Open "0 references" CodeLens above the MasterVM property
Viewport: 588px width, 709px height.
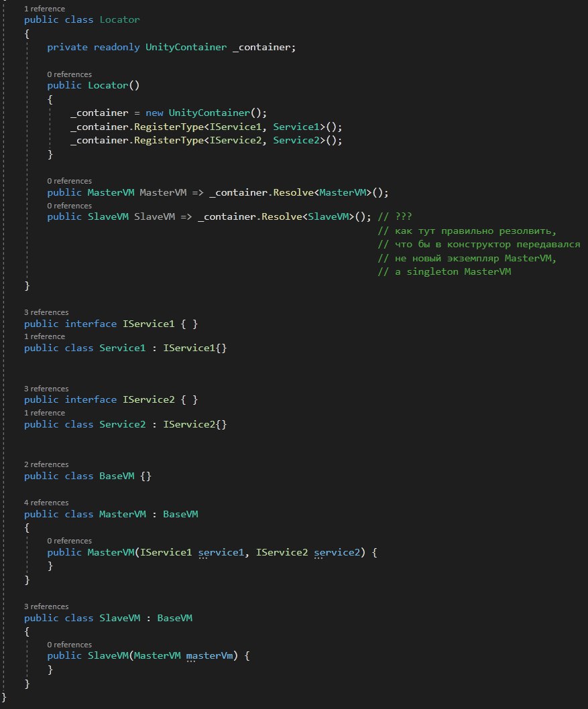pyautogui.click(x=69, y=181)
